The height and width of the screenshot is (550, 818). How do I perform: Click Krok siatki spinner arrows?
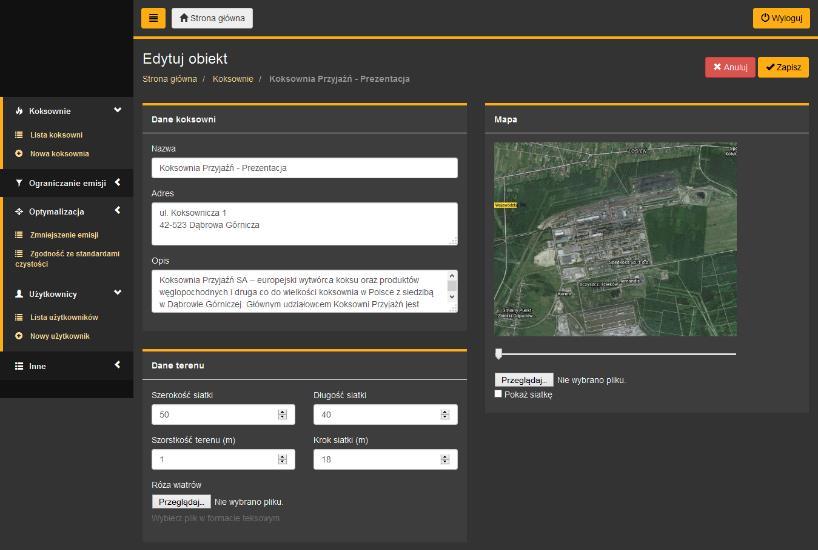[x=445, y=460]
